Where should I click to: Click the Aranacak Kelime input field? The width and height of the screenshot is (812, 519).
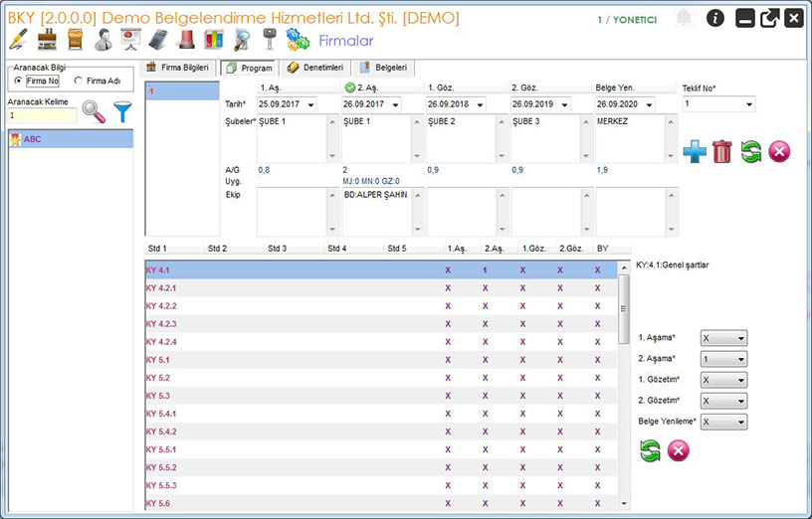pyautogui.click(x=42, y=115)
